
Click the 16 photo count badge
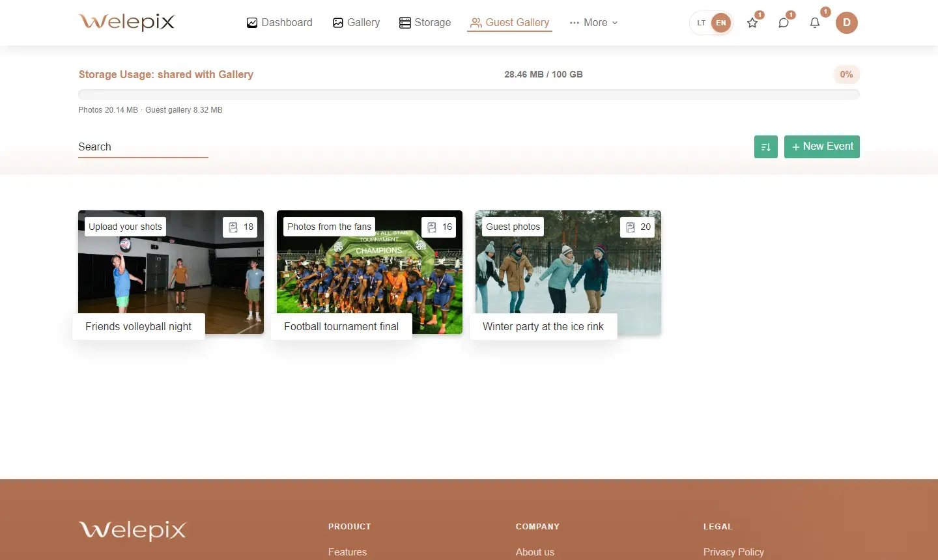(x=439, y=227)
